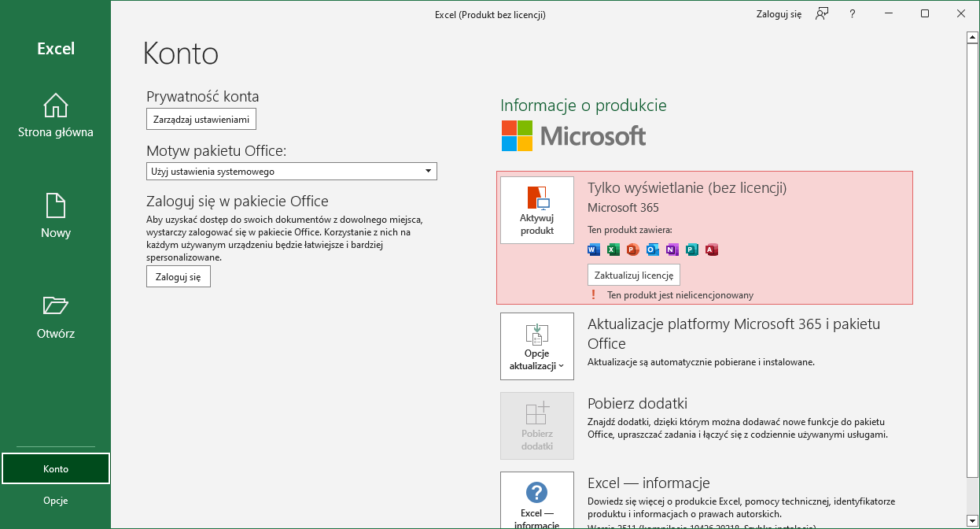Minimize the Excel window
The image size is (980, 529).
click(x=889, y=14)
